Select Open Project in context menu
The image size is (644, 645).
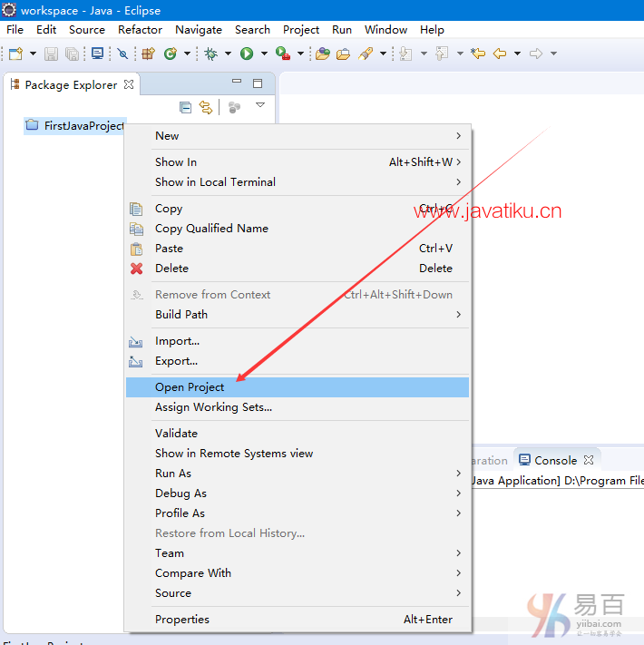click(x=298, y=387)
